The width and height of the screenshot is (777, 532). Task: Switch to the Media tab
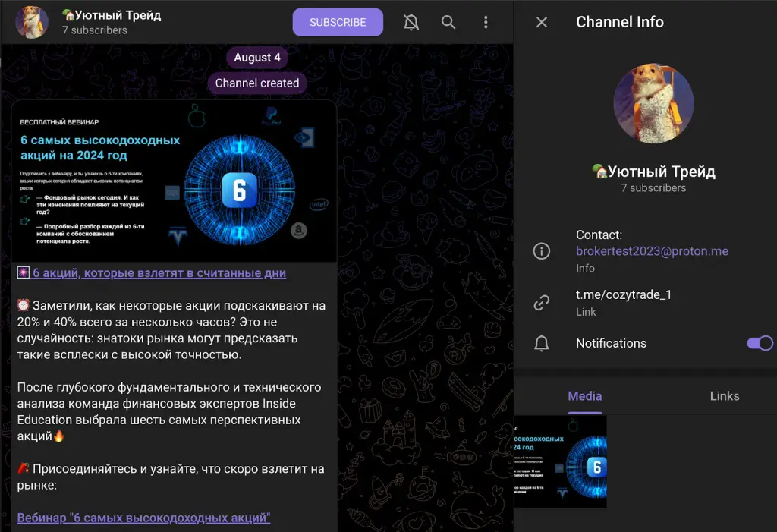585,396
